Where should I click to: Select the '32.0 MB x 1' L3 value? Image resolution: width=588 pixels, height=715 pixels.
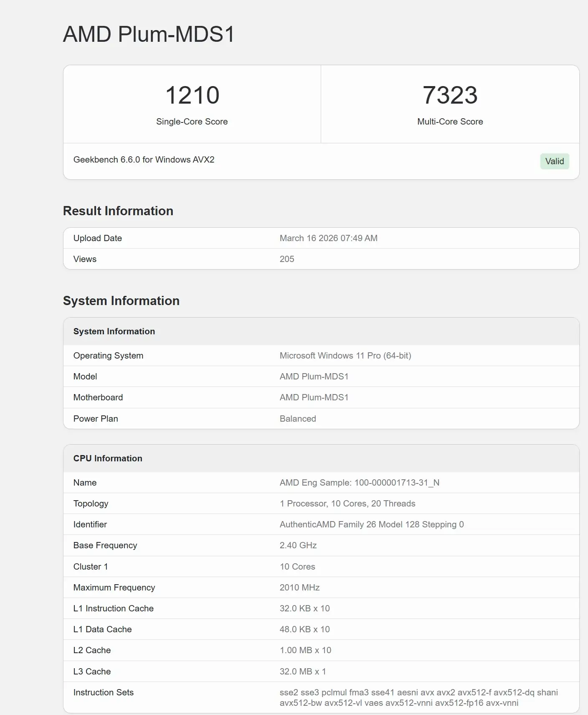click(x=303, y=672)
